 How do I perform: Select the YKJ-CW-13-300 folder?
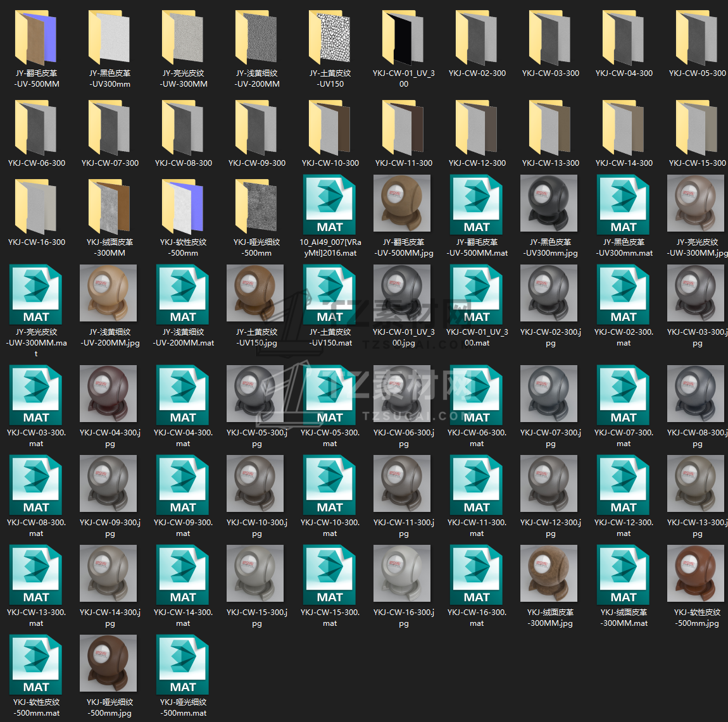click(x=549, y=128)
